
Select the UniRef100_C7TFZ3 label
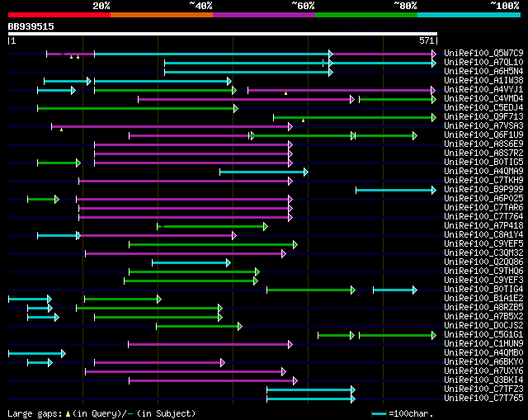click(483, 389)
